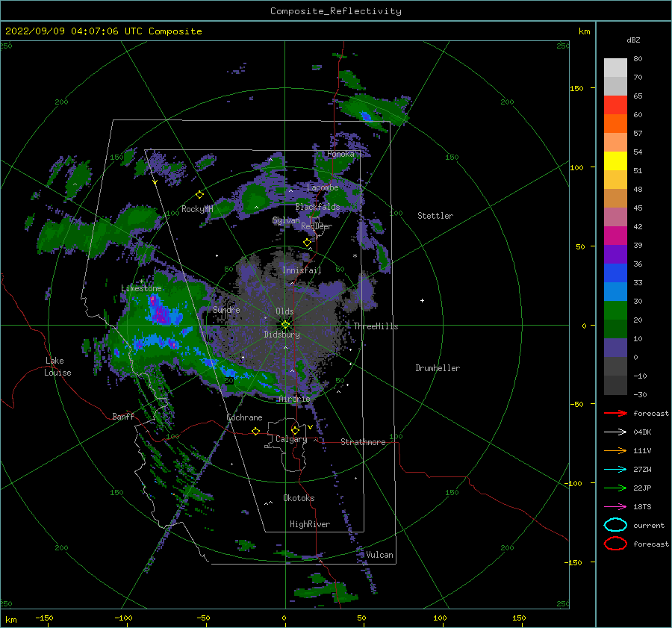
Task: Click the 80 value at the color scale top
Action: coord(638,59)
